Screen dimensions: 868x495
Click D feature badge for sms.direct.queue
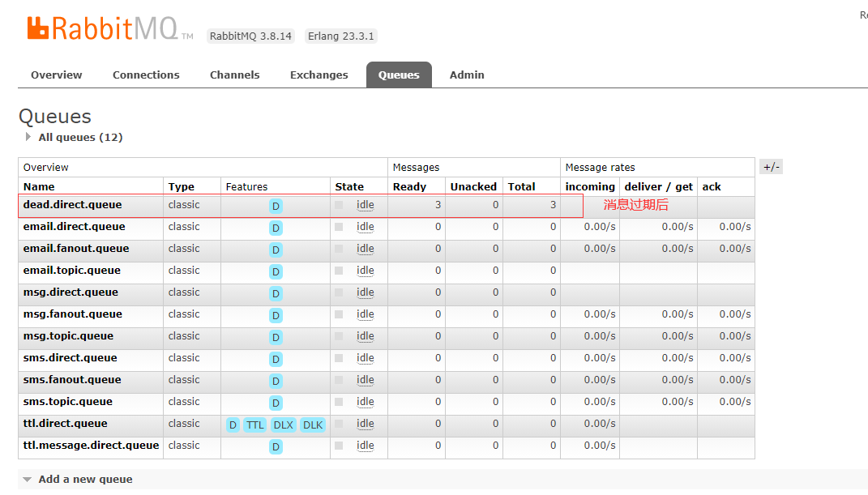pyautogui.click(x=276, y=360)
